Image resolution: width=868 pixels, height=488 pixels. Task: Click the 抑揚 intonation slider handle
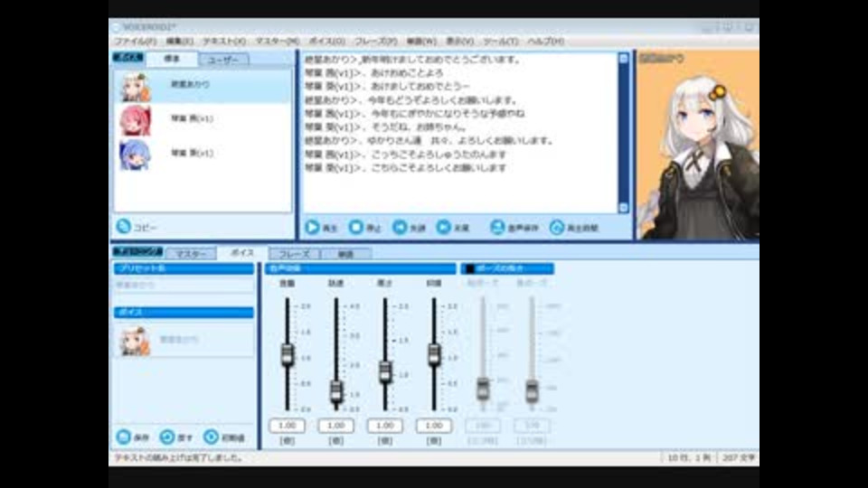434,354
